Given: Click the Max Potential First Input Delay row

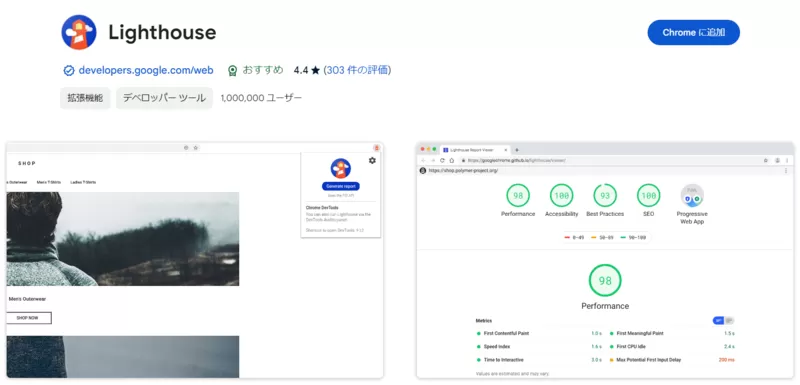Looking at the screenshot, I should pos(672,360).
